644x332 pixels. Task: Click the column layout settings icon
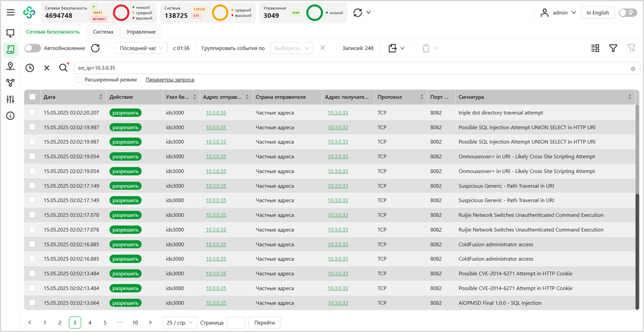pos(595,49)
